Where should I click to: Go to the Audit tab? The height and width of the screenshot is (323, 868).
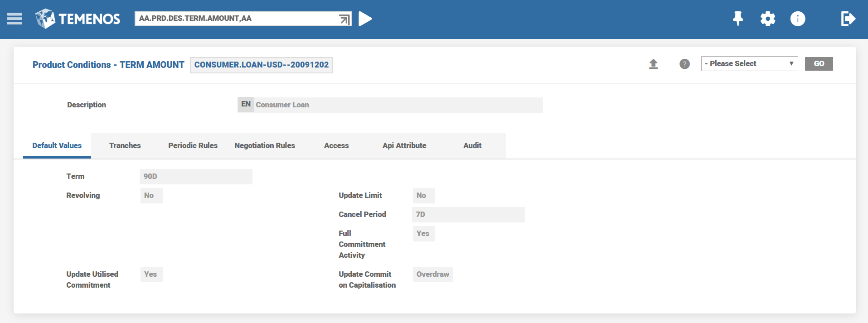coord(472,145)
